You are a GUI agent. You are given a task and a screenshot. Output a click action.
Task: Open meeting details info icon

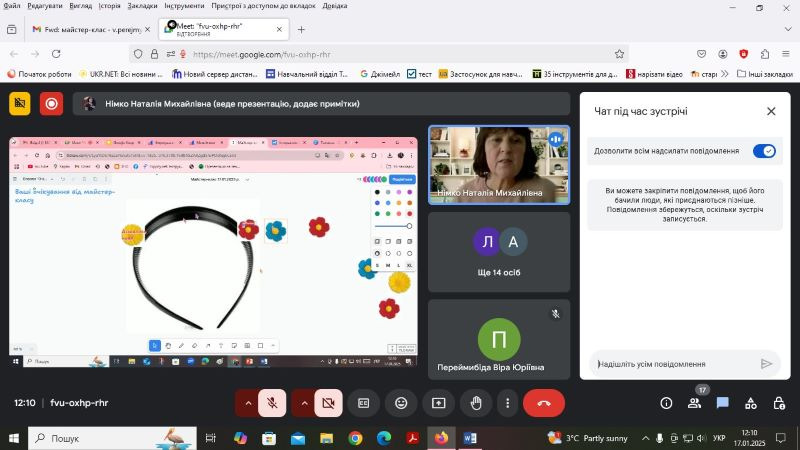point(666,403)
